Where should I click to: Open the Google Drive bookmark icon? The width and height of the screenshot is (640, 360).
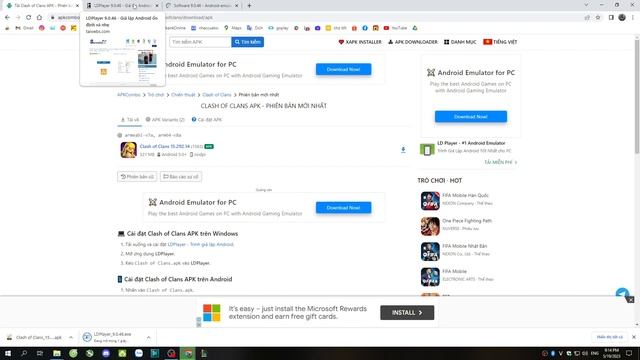[415, 28]
